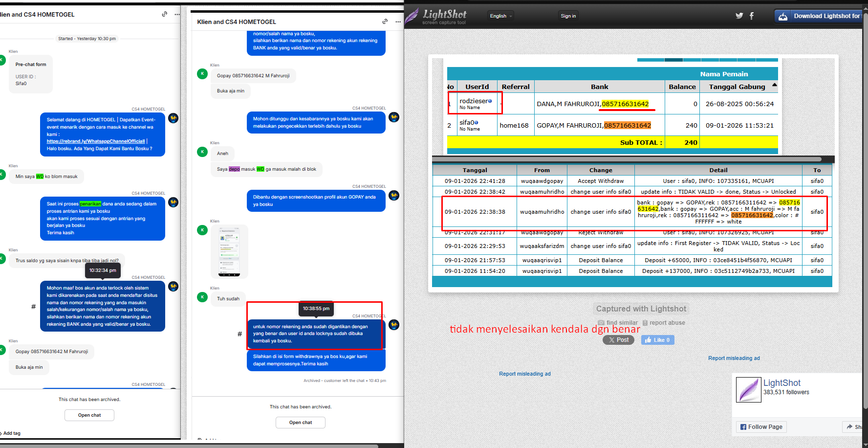
Task: Click wuqaaksfarizdm in From column
Action: point(542,246)
